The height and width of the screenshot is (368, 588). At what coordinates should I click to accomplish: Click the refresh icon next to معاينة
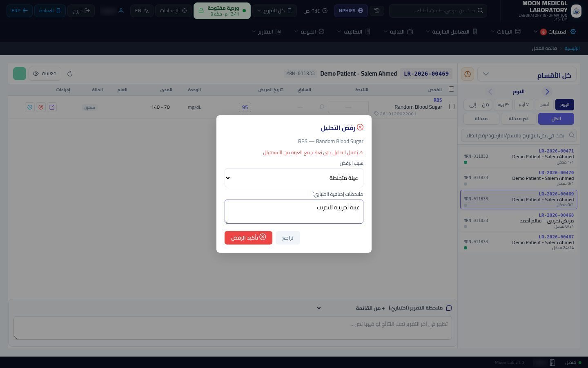click(x=70, y=74)
